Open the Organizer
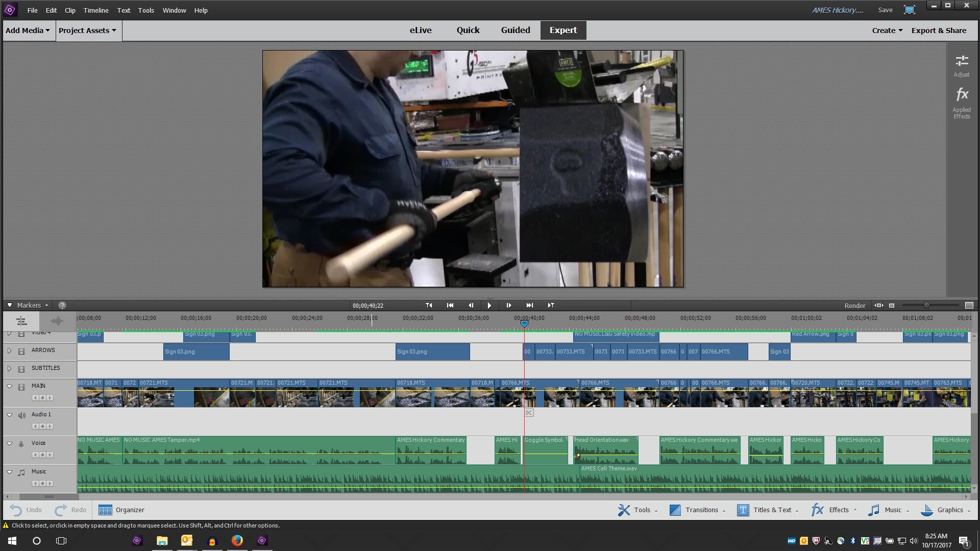Viewport: 980px width, 551px height. click(121, 510)
